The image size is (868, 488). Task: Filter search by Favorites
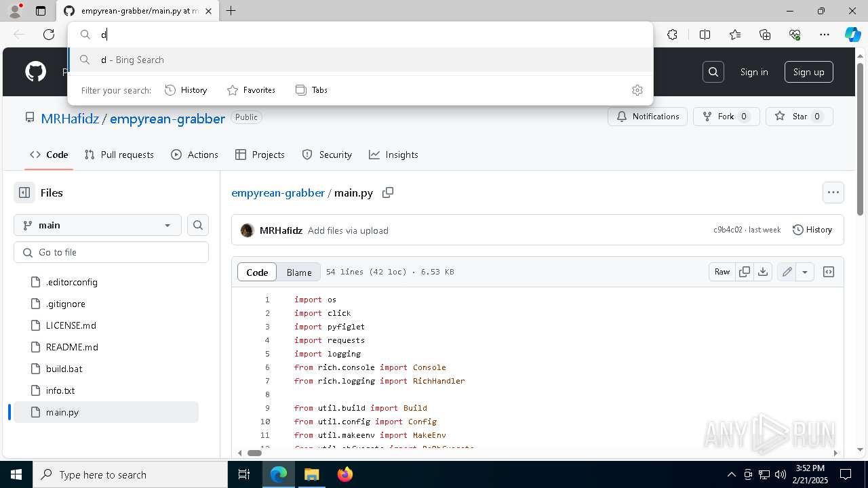click(x=251, y=90)
